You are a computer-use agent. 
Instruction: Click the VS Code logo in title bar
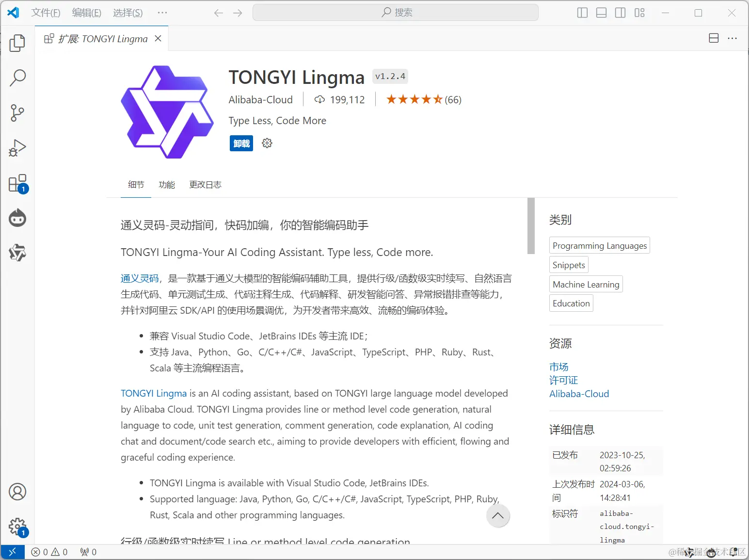pyautogui.click(x=14, y=13)
